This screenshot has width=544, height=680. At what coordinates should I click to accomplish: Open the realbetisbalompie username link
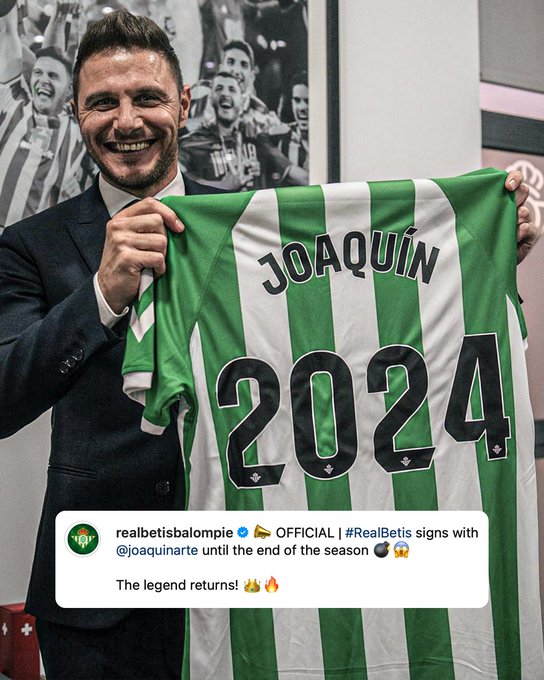[175, 533]
